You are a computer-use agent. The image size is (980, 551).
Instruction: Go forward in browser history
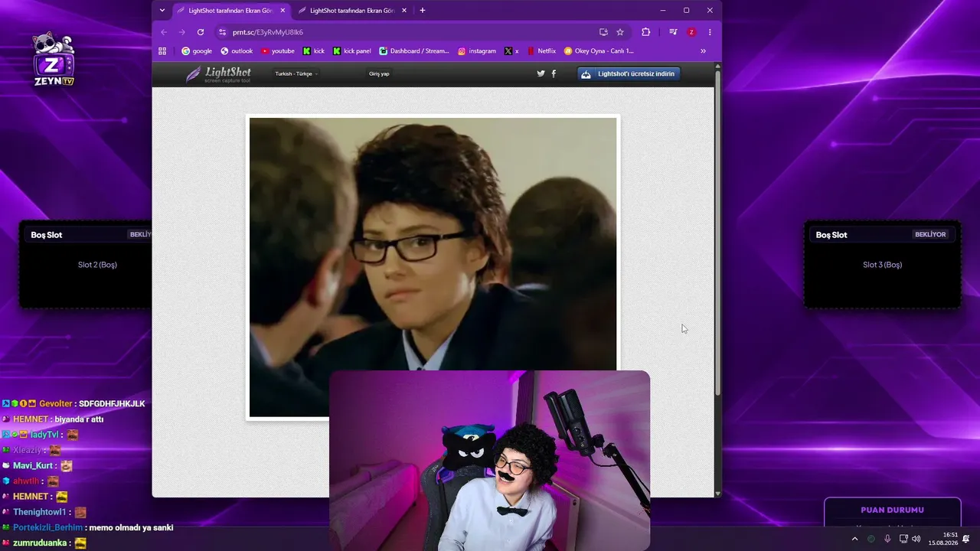pos(182,32)
